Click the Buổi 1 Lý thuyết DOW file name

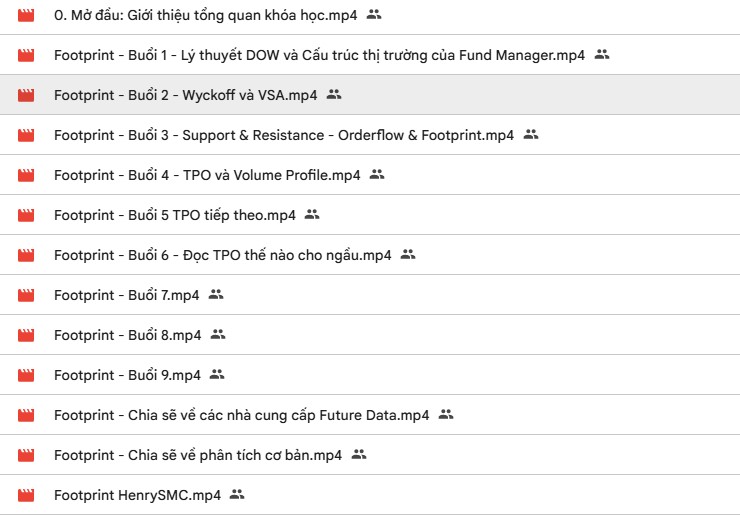coord(318,55)
